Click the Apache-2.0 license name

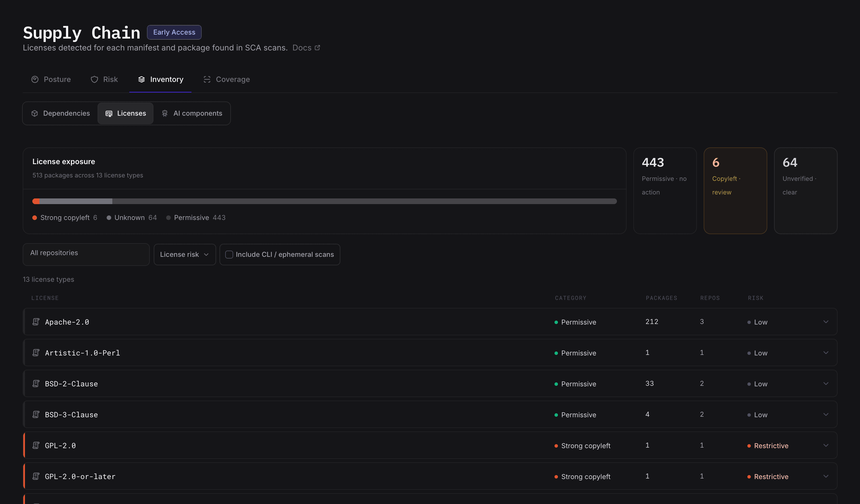pyautogui.click(x=67, y=322)
